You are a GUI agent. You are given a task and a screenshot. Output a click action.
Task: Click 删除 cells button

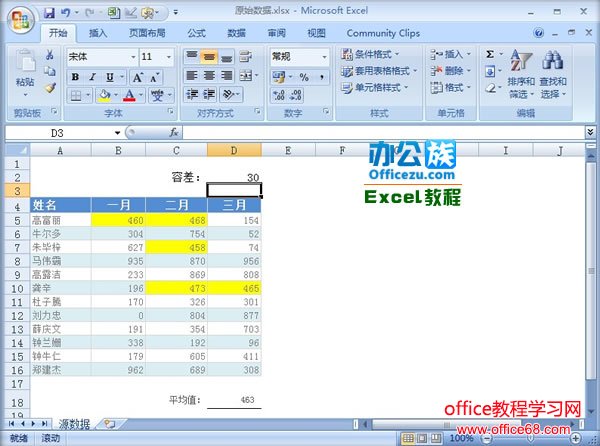click(x=450, y=71)
